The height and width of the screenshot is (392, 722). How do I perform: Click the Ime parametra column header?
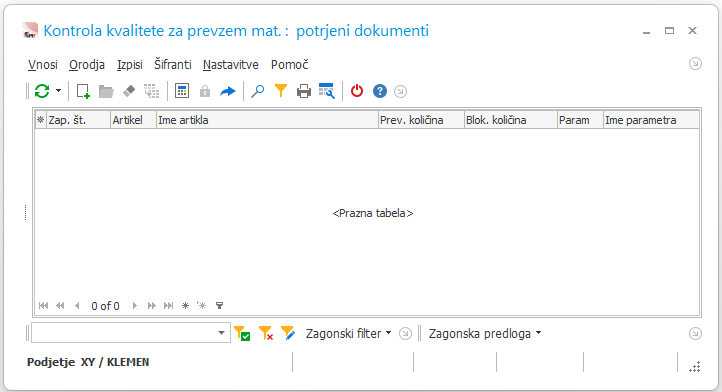click(x=651, y=120)
